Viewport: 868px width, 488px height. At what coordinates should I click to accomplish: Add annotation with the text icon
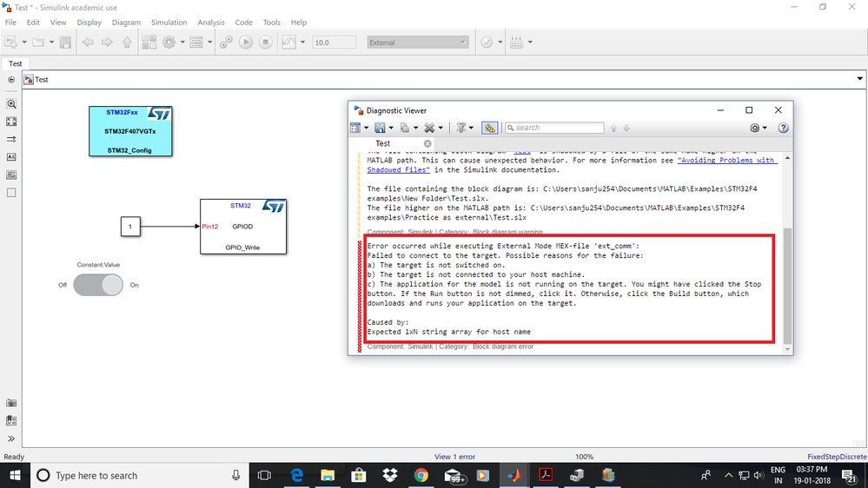point(11,157)
